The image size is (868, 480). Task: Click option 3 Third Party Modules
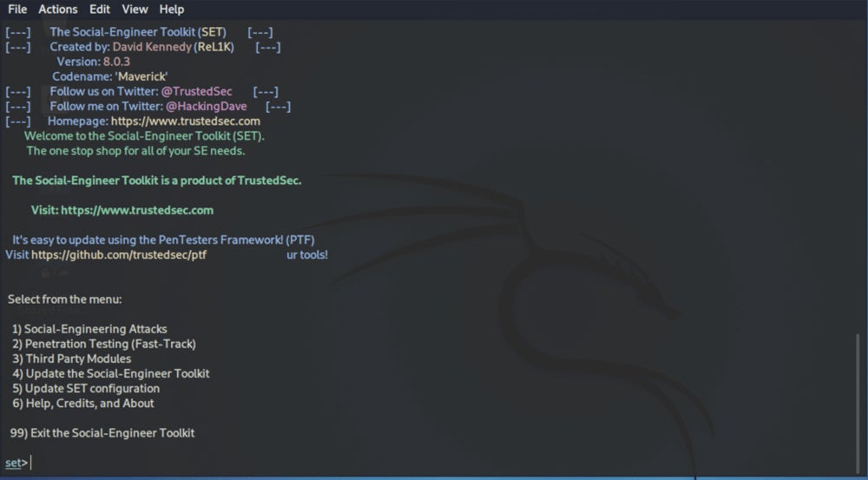click(x=72, y=358)
